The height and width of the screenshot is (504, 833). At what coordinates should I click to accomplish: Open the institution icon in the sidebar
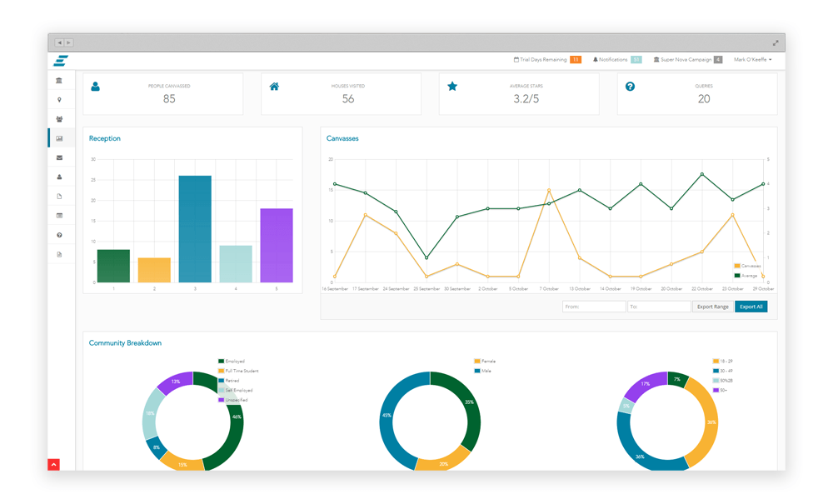point(59,81)
